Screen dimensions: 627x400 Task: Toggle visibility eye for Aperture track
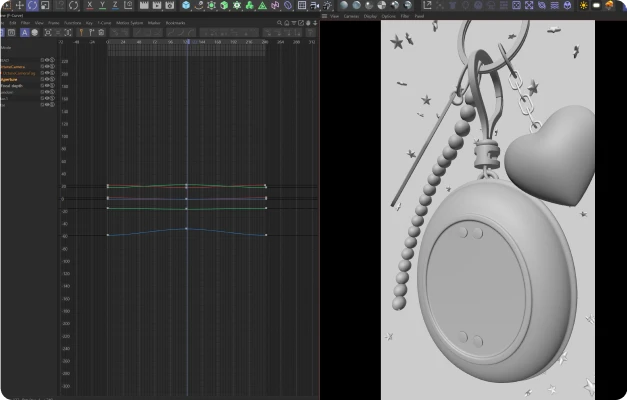coord(47,79)
